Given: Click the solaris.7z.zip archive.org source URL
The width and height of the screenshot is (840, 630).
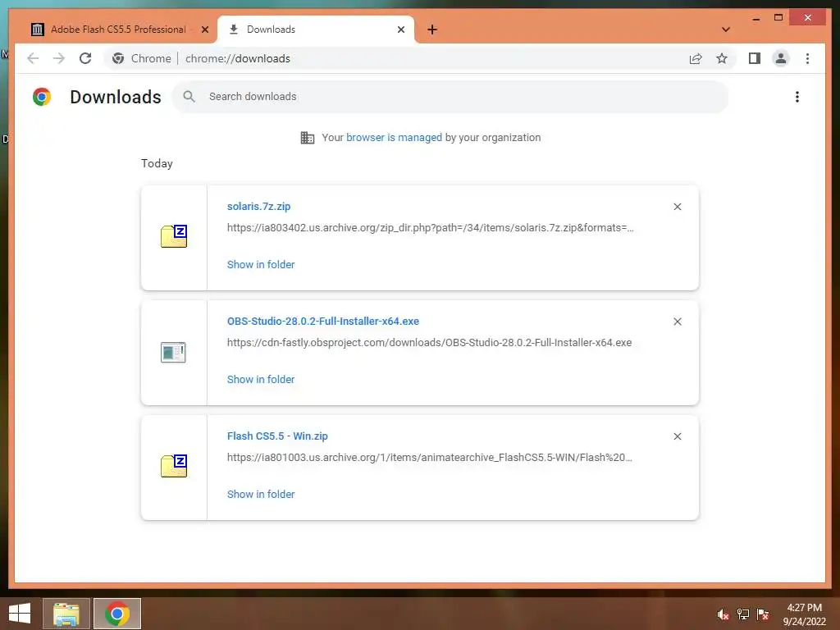Looking at the screenshot, I should pos(430,228).
